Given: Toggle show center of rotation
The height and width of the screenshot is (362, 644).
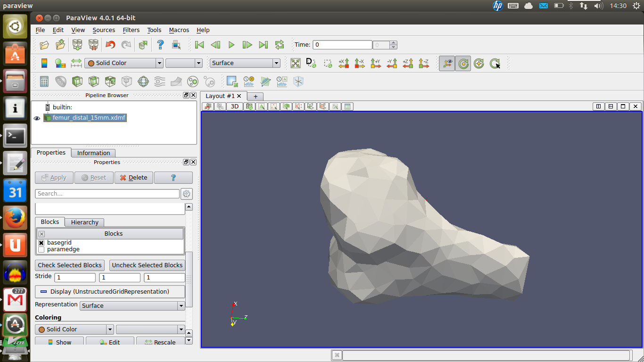Looking at the screenshot, I should pos(463,63).
